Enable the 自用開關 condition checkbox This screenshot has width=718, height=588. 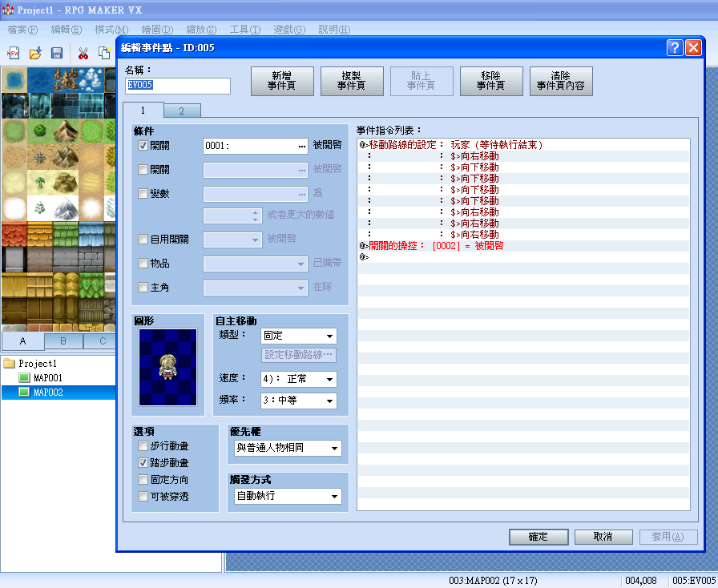143,239
